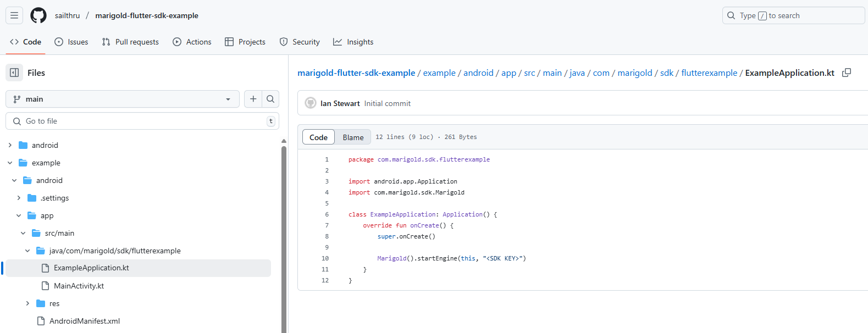Click the example breadcrumb link
868x333 pixels.
tap(439, 73)
